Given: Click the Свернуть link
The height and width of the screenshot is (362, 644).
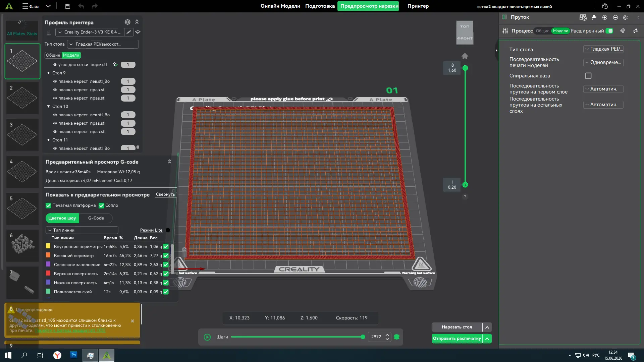Looking at the screenshot, I should (165, 194).
